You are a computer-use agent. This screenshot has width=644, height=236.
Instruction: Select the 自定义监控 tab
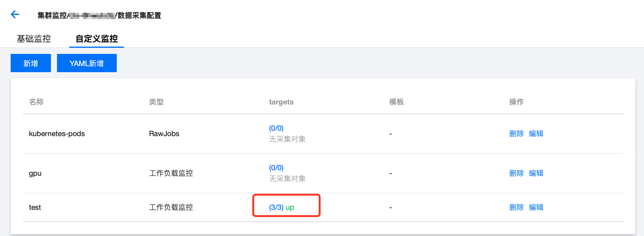(97, 39)
